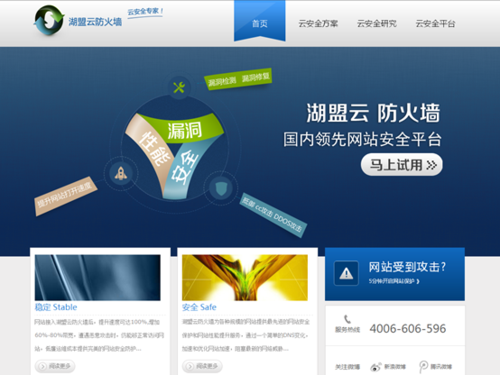Click the 安全 Safe heading
Viewport: 500px width, 375px height.
tap(199, 307)
